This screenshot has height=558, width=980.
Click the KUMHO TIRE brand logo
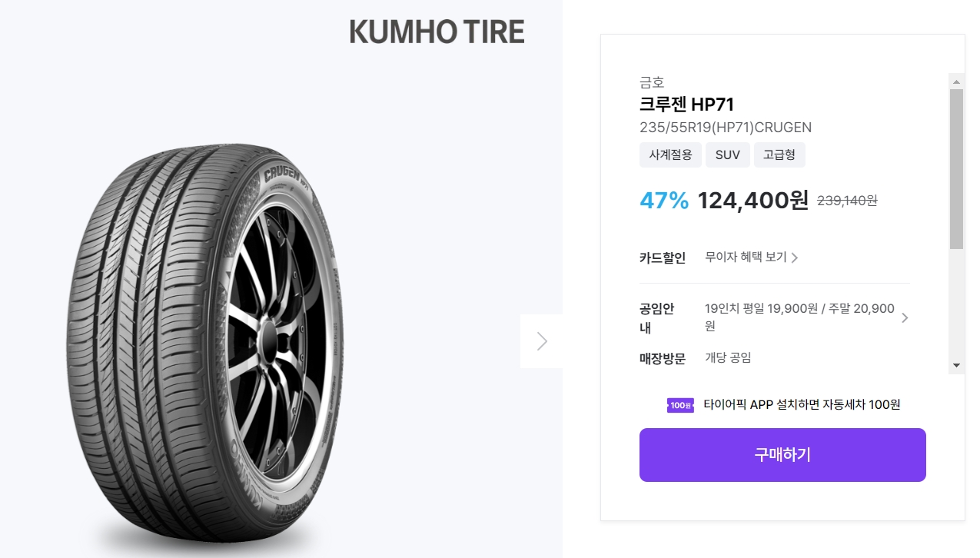tap(437, 32)
